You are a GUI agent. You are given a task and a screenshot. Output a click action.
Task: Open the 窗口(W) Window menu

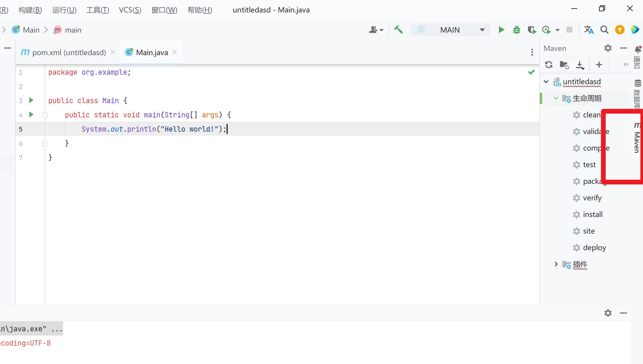(x=165, y=10)
